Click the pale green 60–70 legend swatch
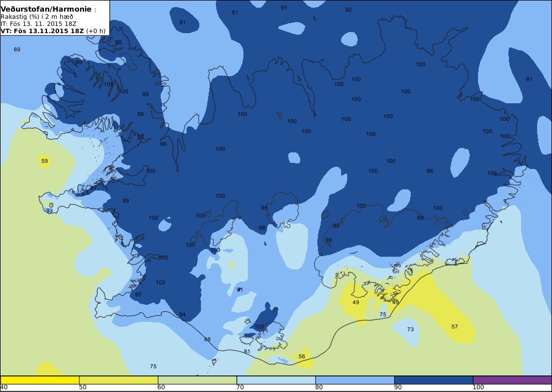 coord(198,380)
